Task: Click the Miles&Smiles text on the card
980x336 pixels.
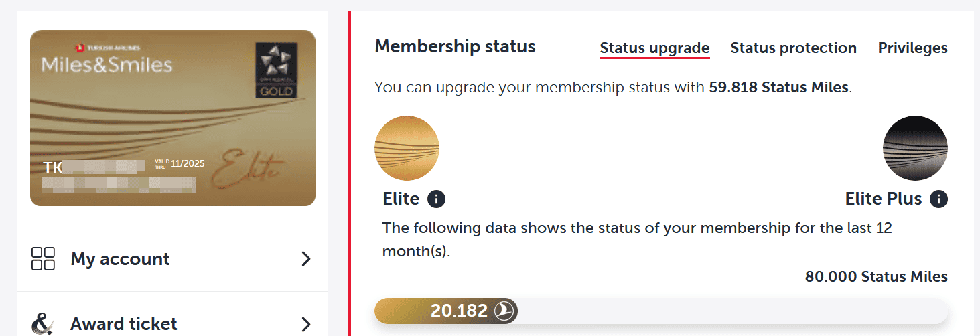Action: (107, 64)
